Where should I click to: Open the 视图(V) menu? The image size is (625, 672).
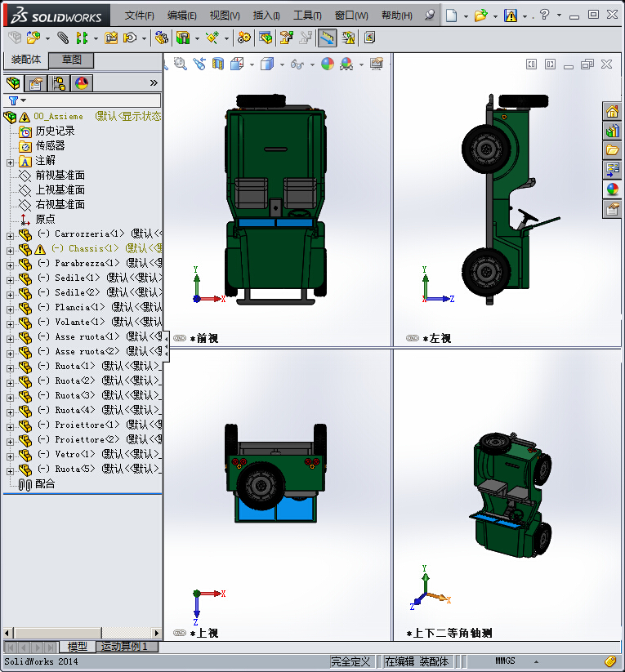click(x=225, y=16)
